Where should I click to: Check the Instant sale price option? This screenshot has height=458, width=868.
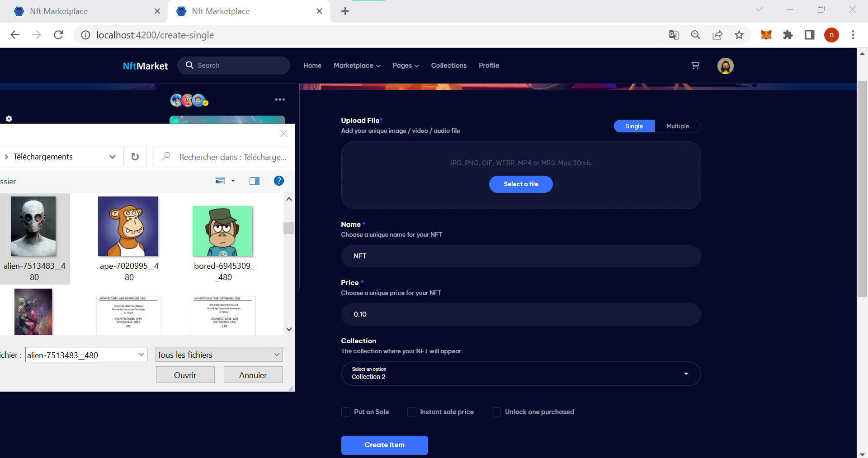(411, 412)
